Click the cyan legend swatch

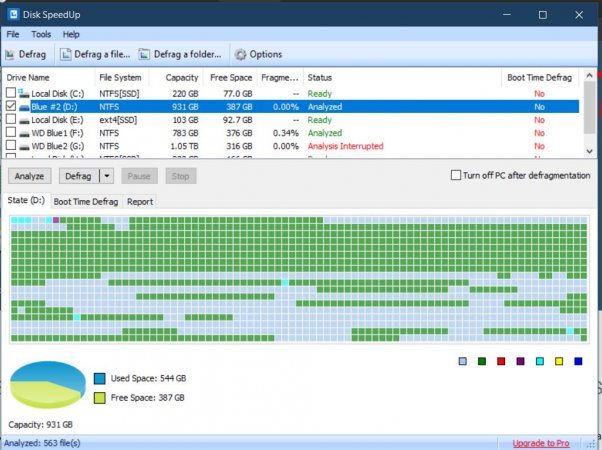(540, 361)
